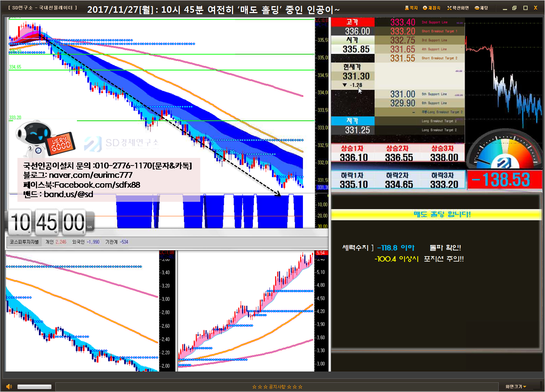Image resolution: width=545 pixels, height=392 pixels.
Task: Click the yellow 매도 홀딩 합니다! banner
Action: click(x=436, y=214)
